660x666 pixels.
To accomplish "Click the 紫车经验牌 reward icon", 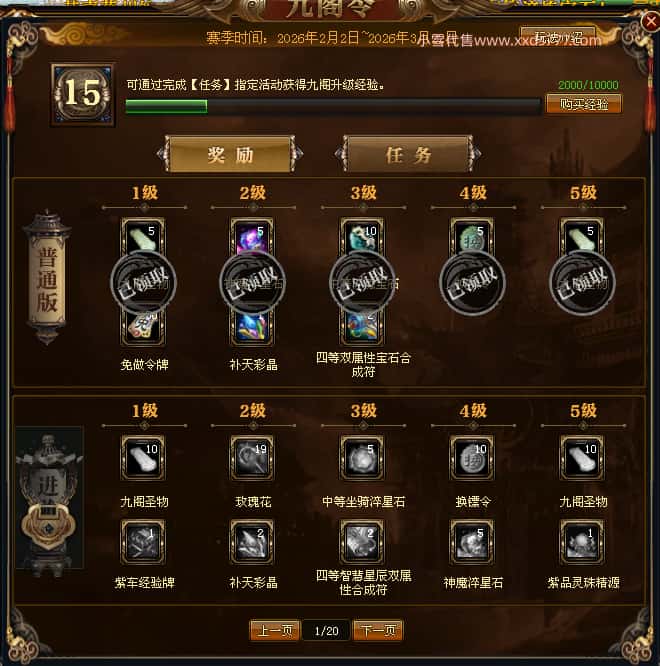I will (x=143, y=542).
